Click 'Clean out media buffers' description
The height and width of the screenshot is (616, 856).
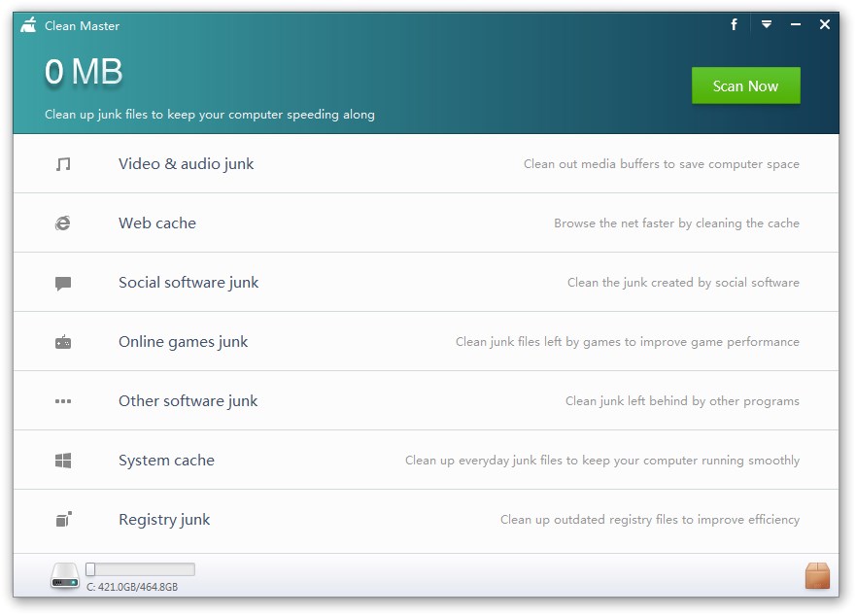coord(662,164)
